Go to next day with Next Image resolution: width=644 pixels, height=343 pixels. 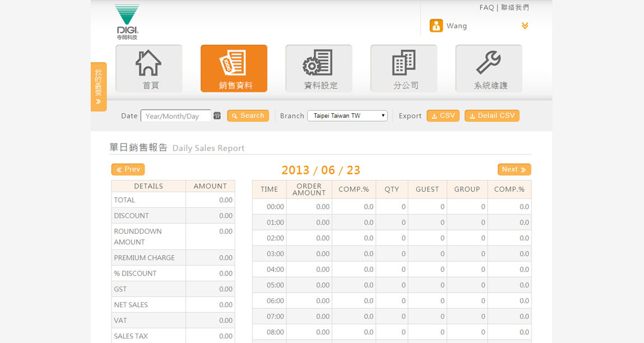(x=514, y=169)
